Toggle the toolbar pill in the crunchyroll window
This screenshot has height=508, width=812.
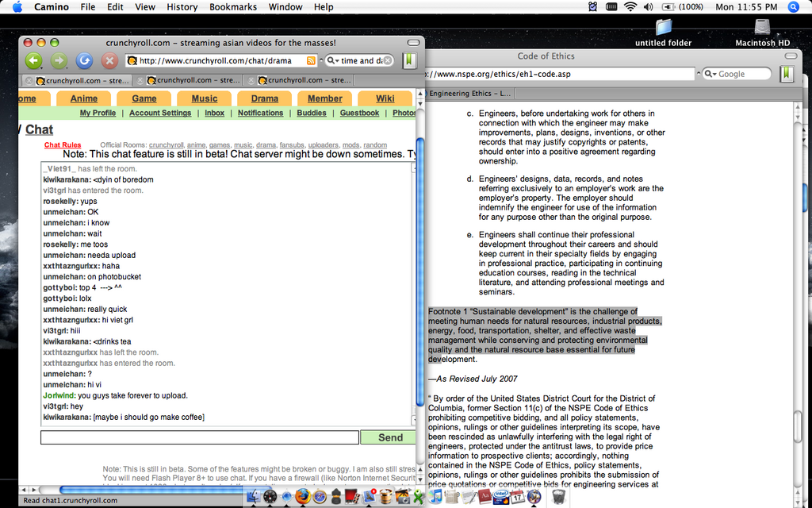[x=413, y=43]
